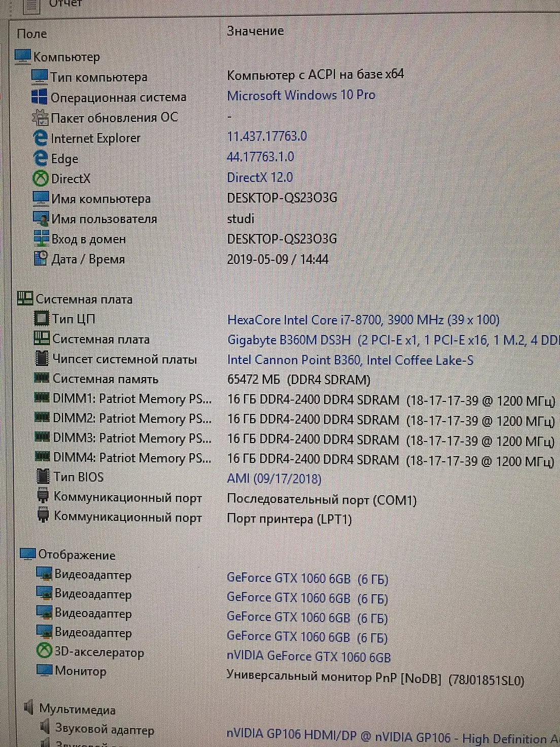This screenshot has width=560, height=747.
Task: Click the DirectX Xbox icon
Action: [41, 179]
